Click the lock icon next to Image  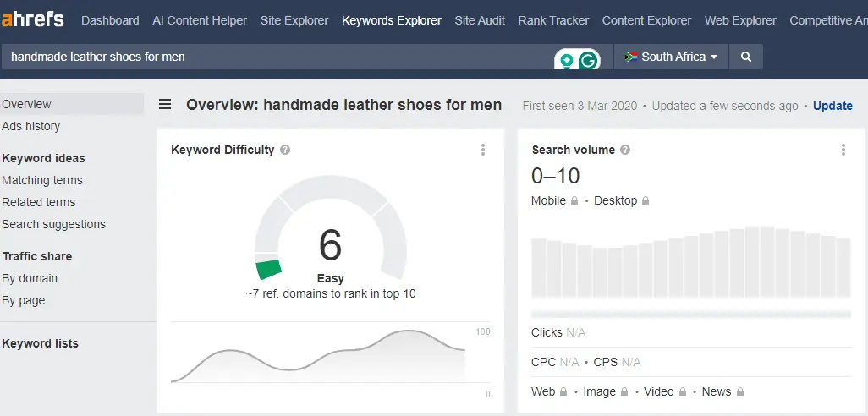624,391
